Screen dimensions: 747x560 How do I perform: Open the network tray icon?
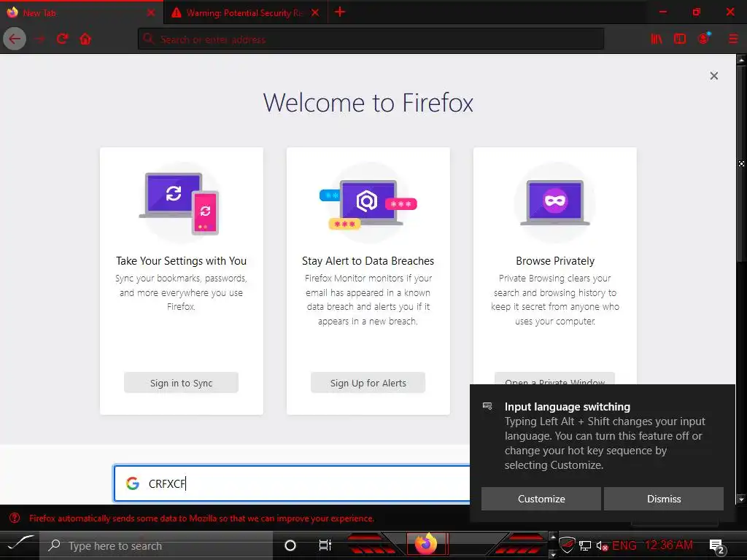click(585, 545)
